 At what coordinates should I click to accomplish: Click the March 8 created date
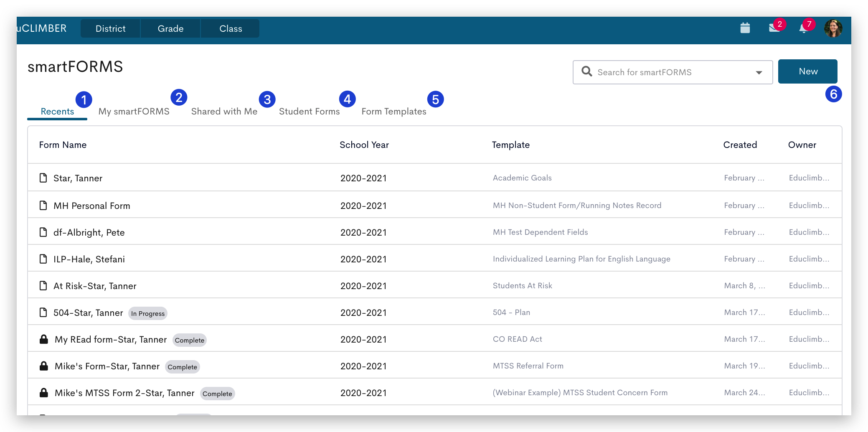tap(744, 286)
